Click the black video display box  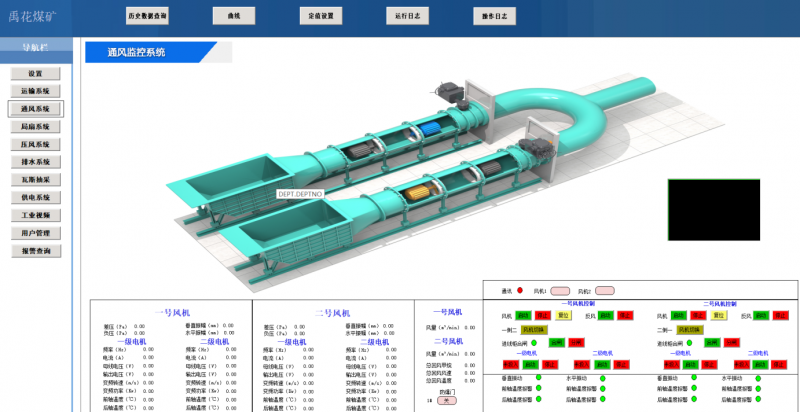point(713,211)
